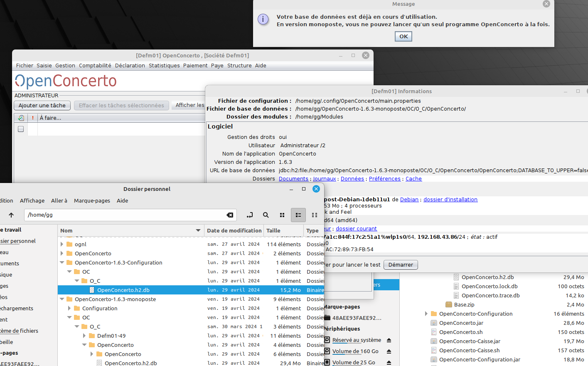Eject the Volume de 160 Go drive
588x366 pixels.
tap(389, 351)
